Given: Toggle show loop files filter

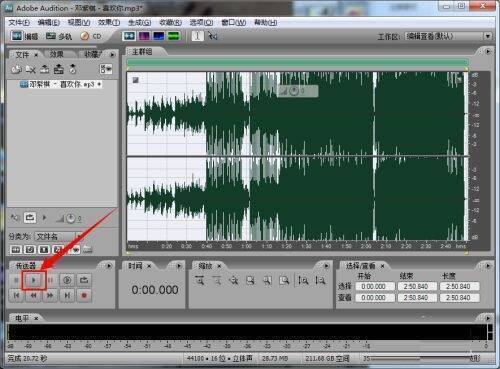Looking at the screenshot, I should coord(30,249).
